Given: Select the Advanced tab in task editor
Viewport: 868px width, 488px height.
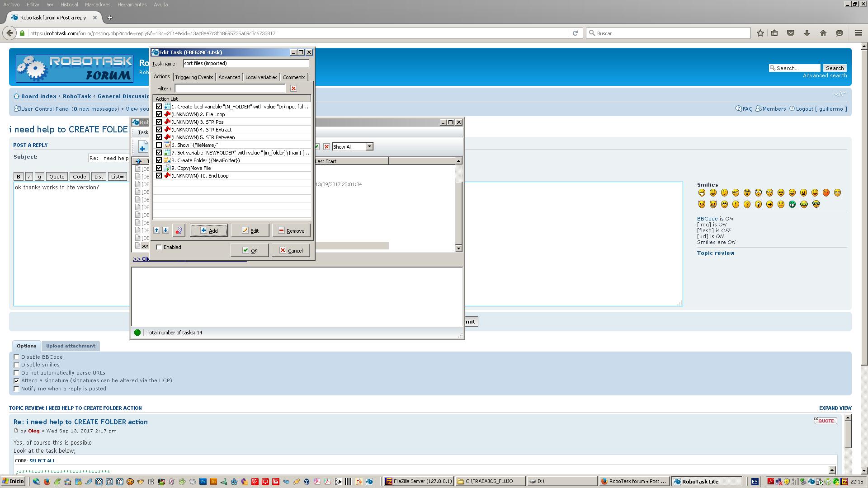Looking at the screenshot, I should point(229,77).
